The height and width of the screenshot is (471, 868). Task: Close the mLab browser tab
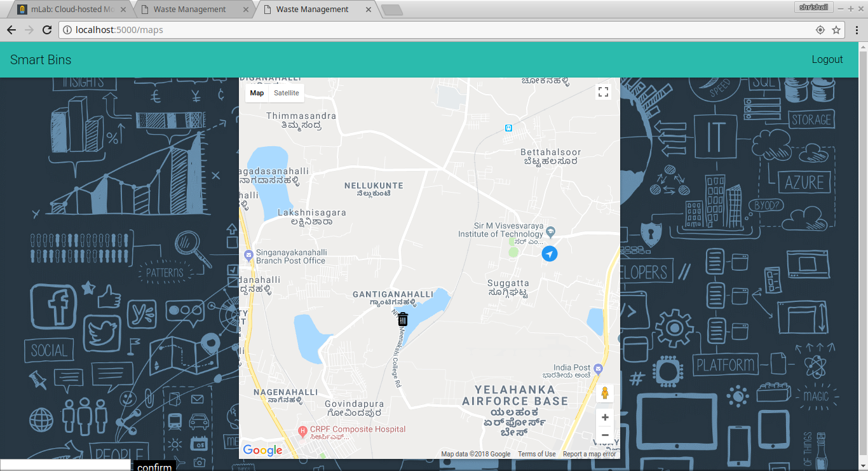coord(123,10)
